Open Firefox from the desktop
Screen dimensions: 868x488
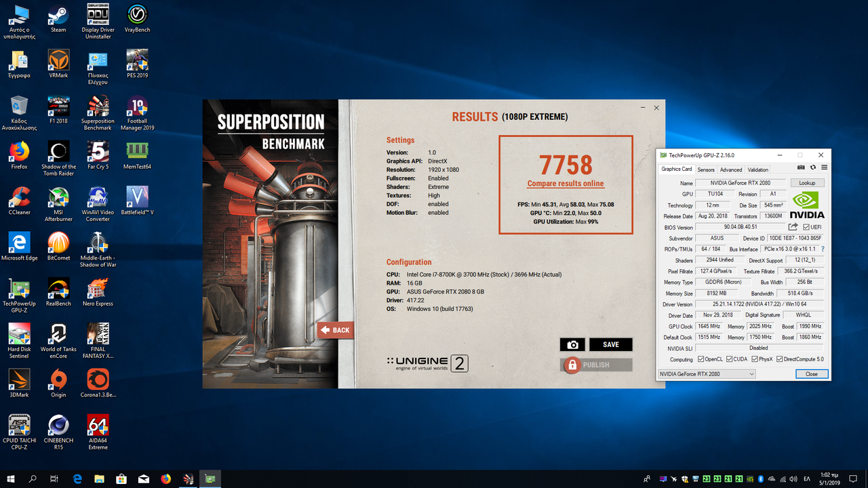(x=19, y=155)
